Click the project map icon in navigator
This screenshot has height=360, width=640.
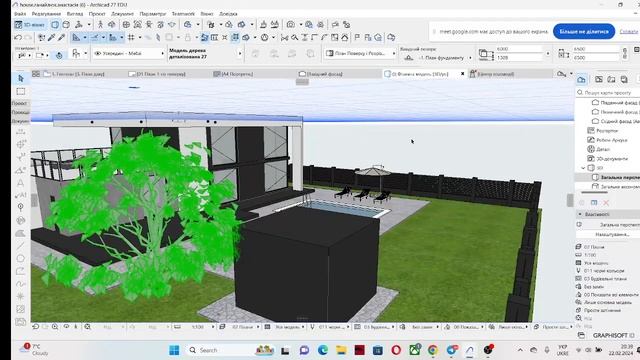tap(582, 80)
